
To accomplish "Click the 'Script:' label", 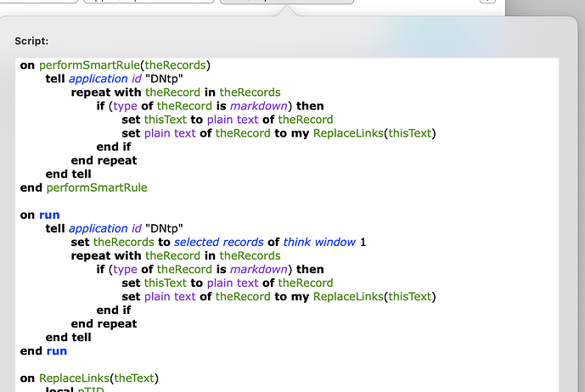I will [x=31, y=41].
